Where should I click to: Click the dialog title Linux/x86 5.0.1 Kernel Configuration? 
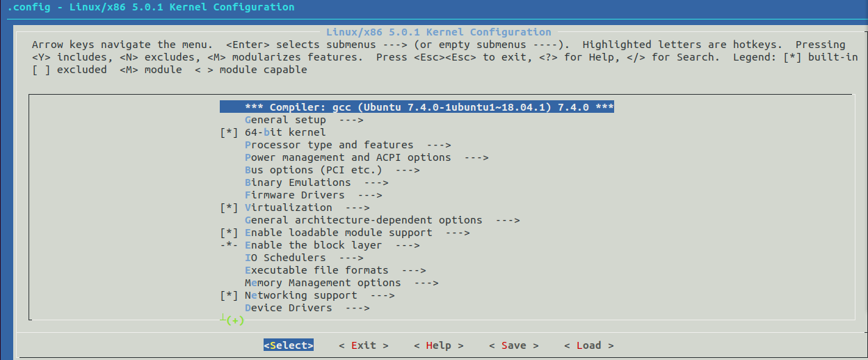click(439, 32)
